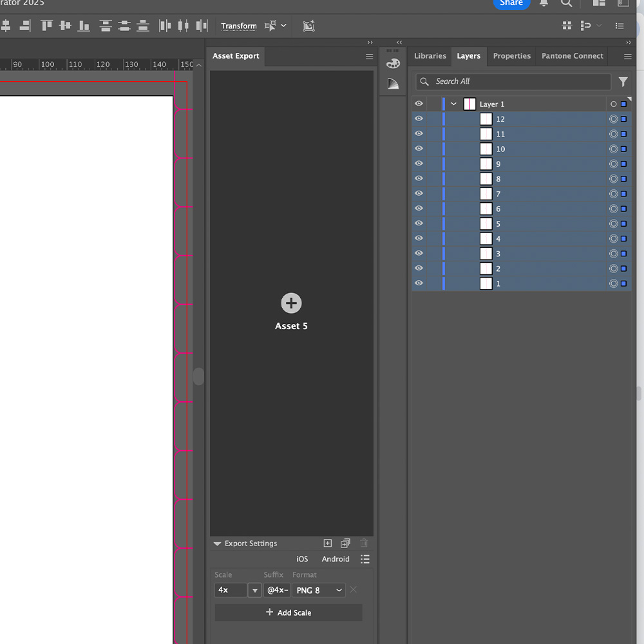Click the iOS preset button
The height and width of the screenshot is (644, 644).
[x=302, y=559]
